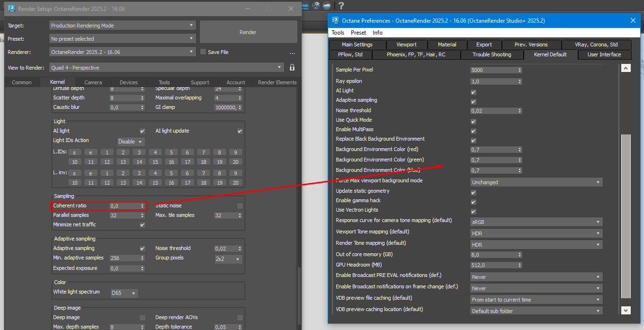Screen dimensions: 644x330
Task: Open the Preset dropdown in Render Setup
Action: 122,39
